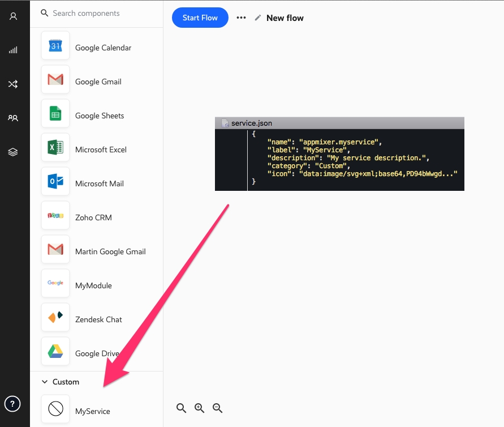Screen dimensions: 504x427
Task: Open the help question mark icon
Action: click(x=13, y=404)
